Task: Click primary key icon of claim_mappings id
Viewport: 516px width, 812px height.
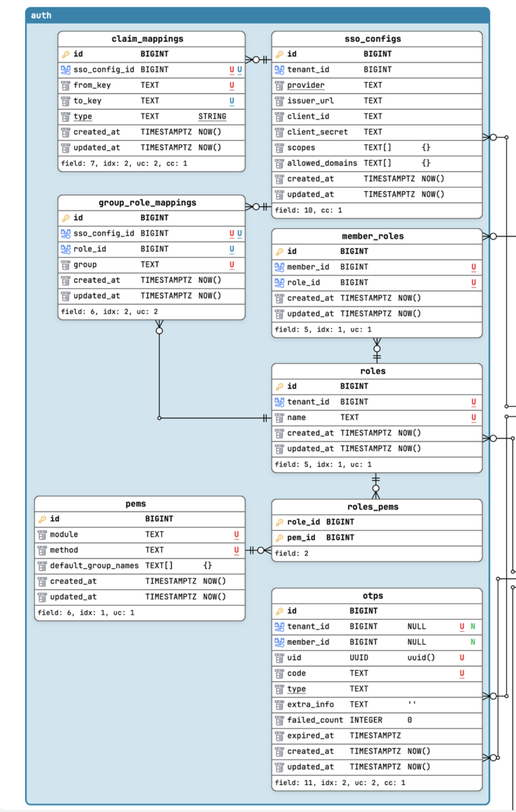Action: [66, 54]
